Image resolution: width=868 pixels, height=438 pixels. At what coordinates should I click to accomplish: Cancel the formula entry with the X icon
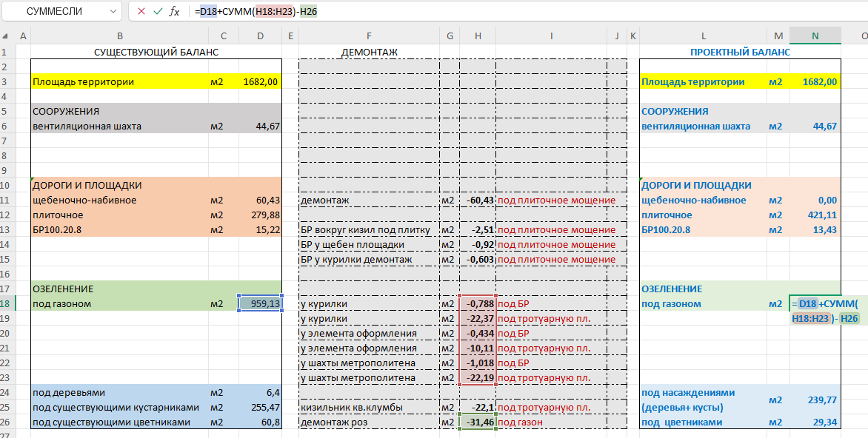point(141,11)
